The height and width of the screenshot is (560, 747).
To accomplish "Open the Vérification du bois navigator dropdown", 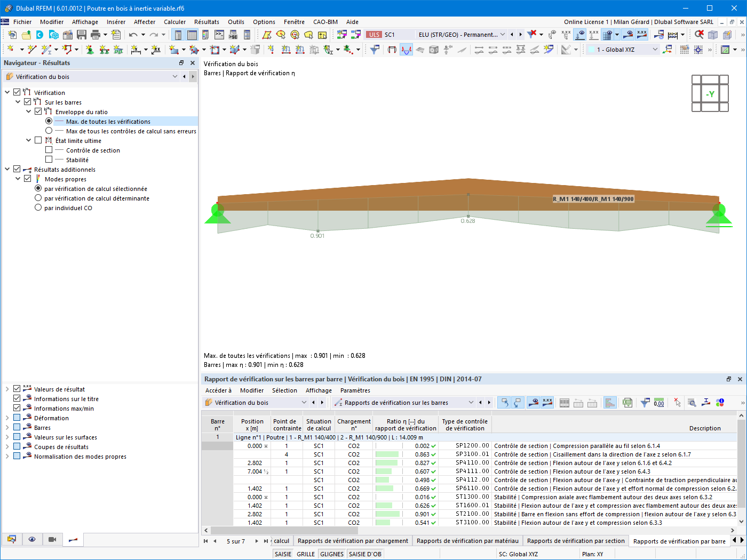I will (x=175, y=77).
